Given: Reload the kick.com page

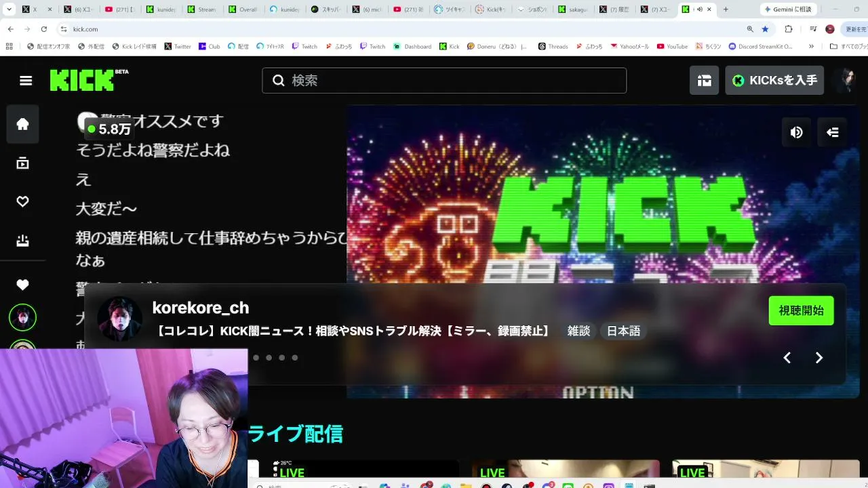Looking at the screenshot, I should click(x=44, y=29).
